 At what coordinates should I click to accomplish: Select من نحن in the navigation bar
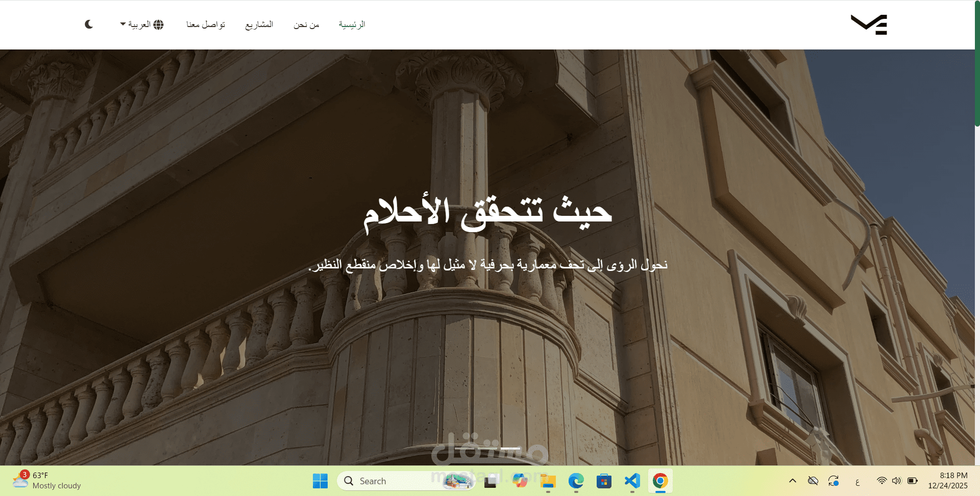[306, 24]
